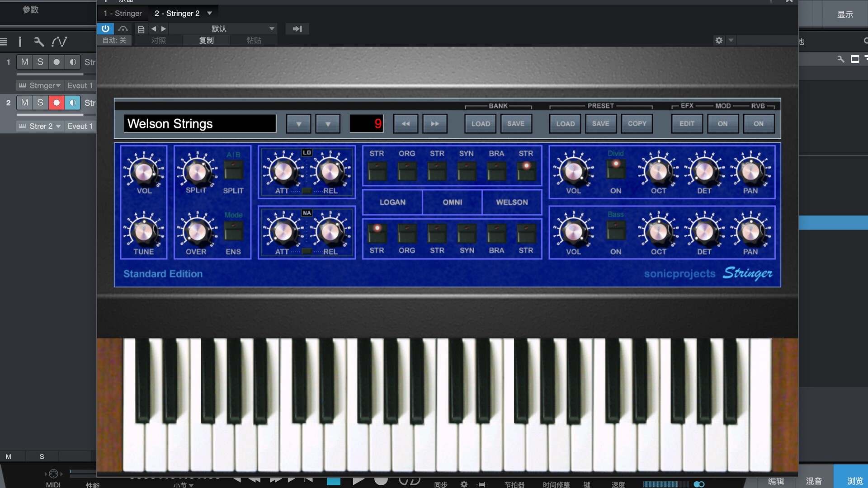
Task: Click the EFX EDIT button
Action: [687, 123]
